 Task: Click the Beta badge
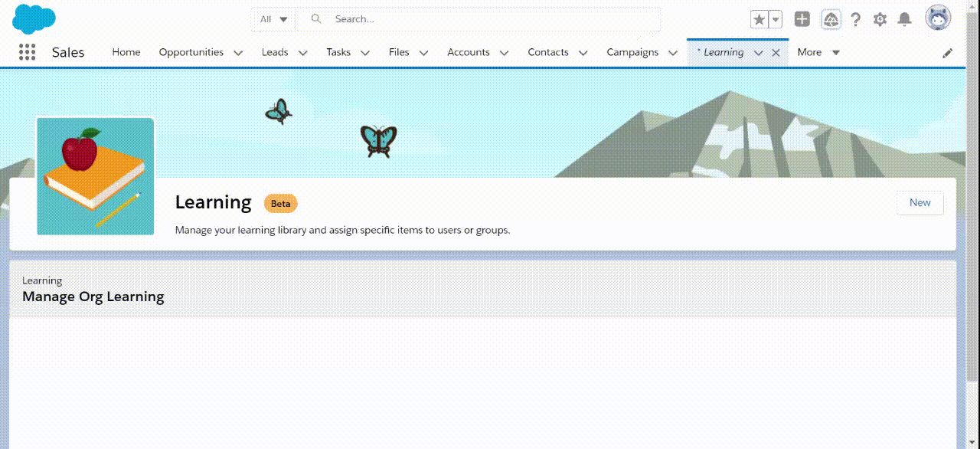pos(281,204)
